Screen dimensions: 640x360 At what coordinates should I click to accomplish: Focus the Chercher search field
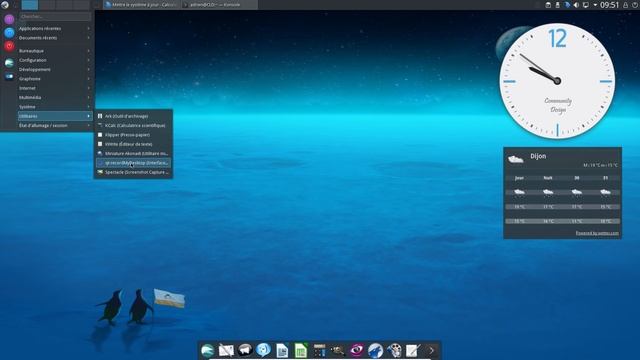pos(55,17)
